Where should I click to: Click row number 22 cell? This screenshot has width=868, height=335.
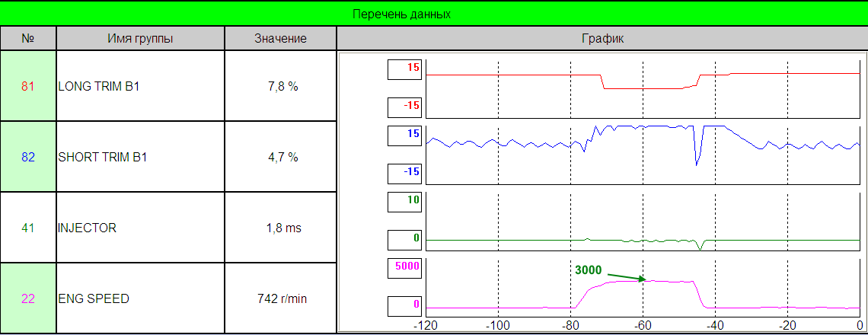coord(28,298)
